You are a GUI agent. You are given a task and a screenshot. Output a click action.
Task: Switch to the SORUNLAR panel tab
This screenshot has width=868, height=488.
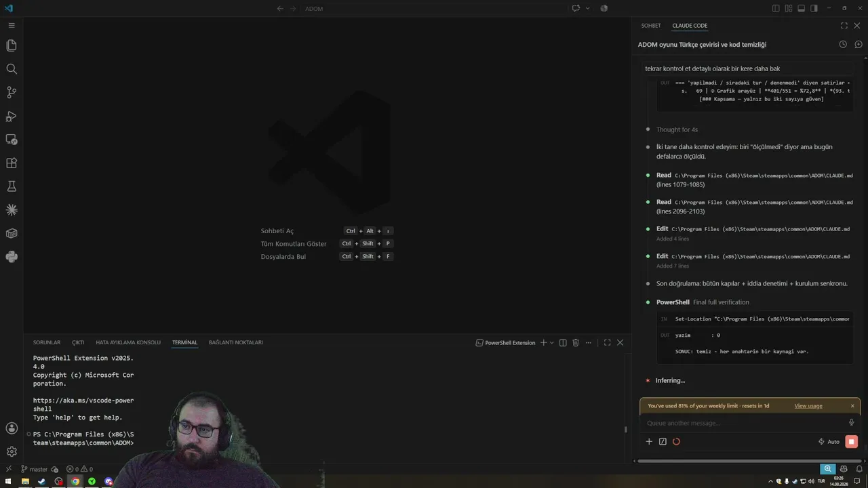(47, 342)
